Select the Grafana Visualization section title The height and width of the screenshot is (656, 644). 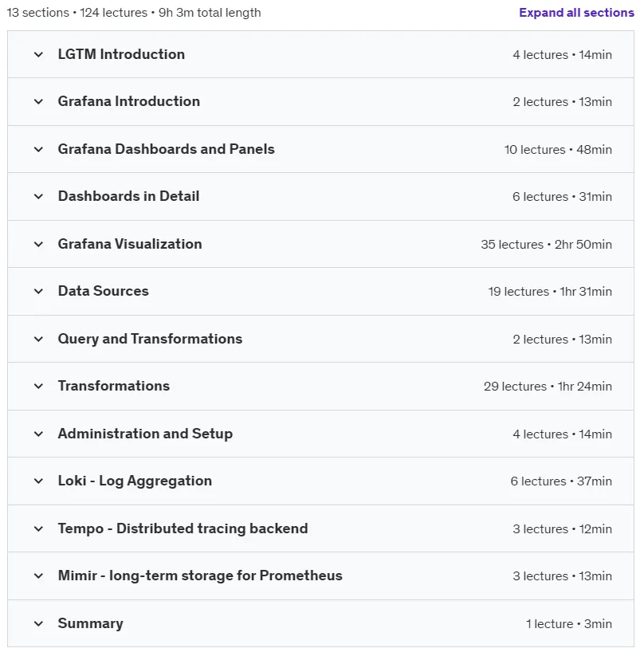point(130,244)
